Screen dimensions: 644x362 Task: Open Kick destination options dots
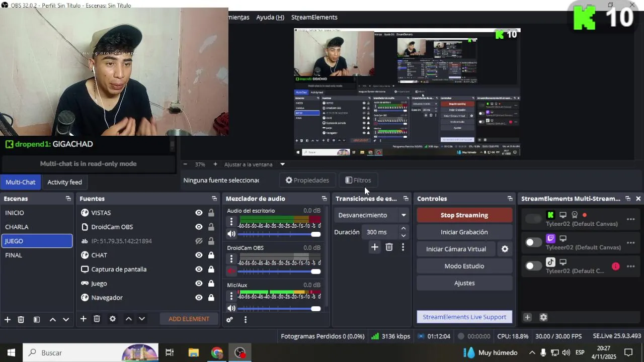630,219
